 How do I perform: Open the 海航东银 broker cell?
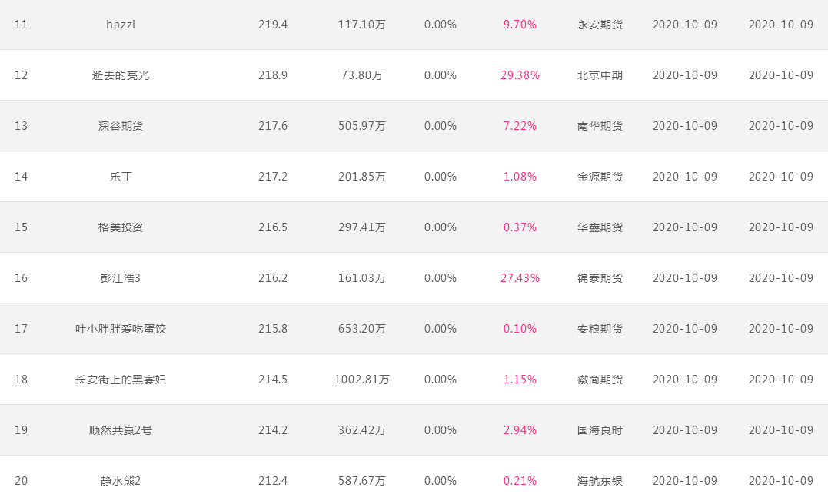(600, 480)
